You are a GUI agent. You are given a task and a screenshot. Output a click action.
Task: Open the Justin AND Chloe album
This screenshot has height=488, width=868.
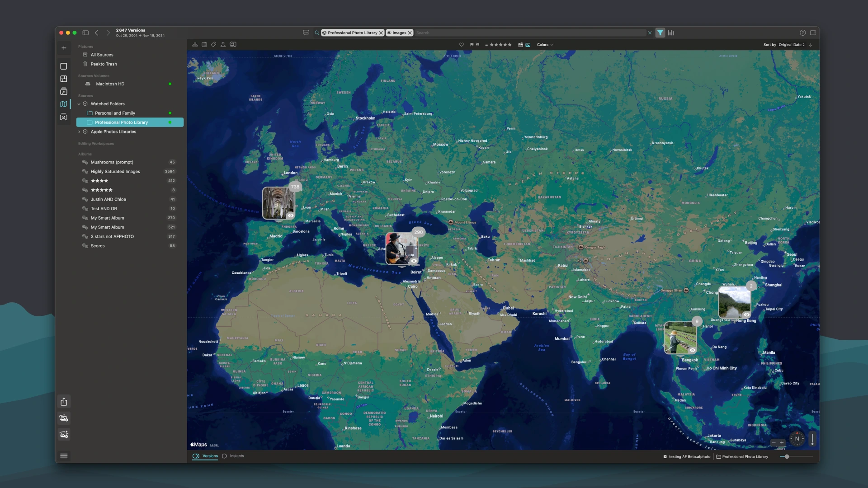(x=130, y=199)
